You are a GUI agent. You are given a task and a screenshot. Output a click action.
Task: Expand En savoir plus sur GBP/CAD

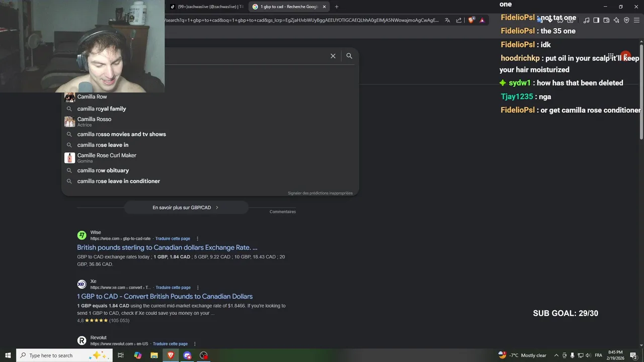[x=186, y=207]
